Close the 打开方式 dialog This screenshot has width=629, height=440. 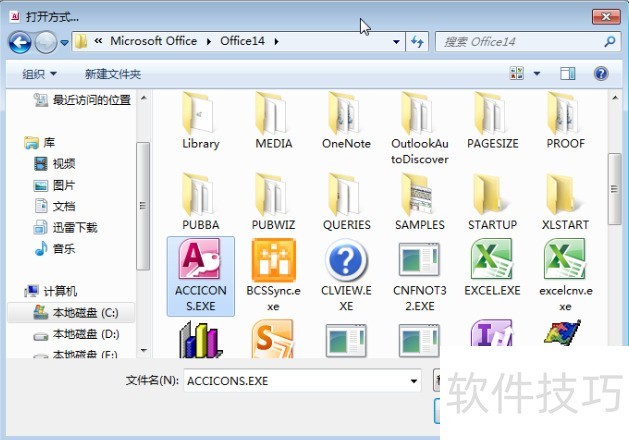pyautogui.click(x=606, y=16)
